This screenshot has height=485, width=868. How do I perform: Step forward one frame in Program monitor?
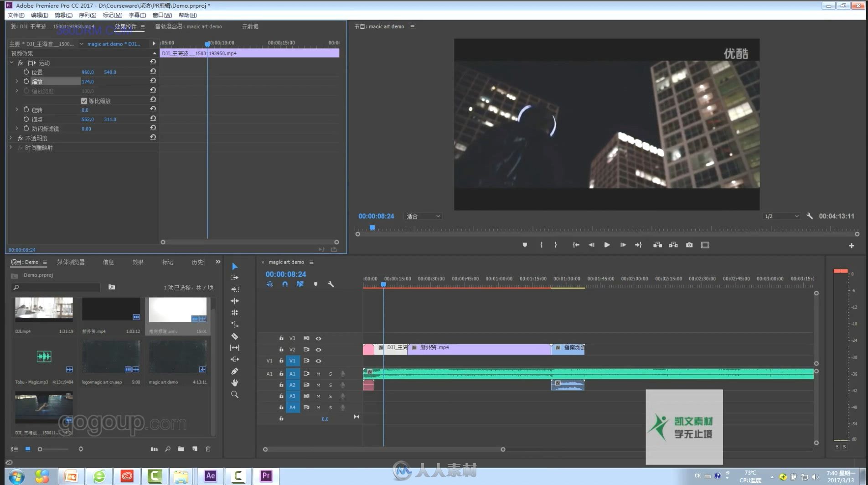pyautogui.click(x=623, y=245)
